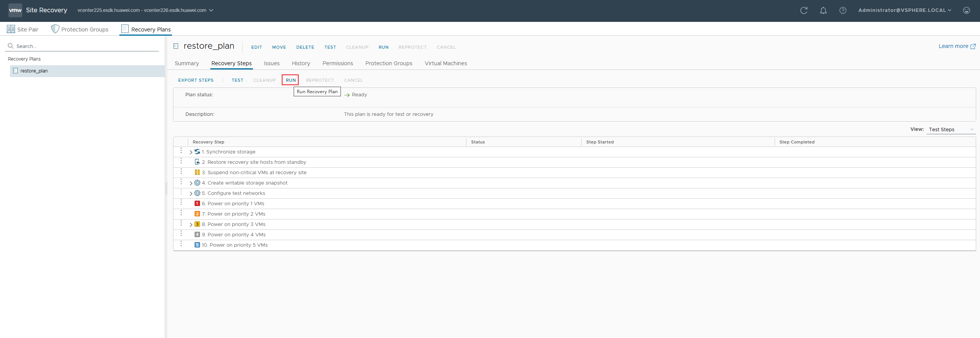Open the notifications bell

tap(823, 10)
